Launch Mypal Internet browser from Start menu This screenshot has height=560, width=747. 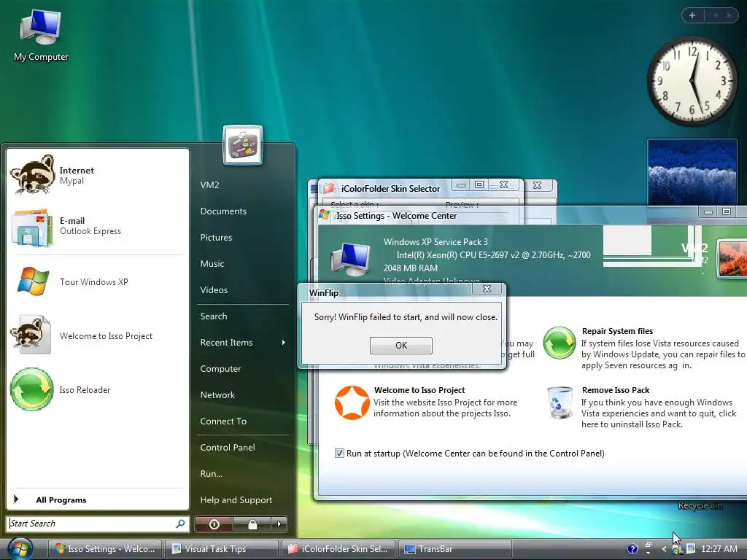click(98, 175)
